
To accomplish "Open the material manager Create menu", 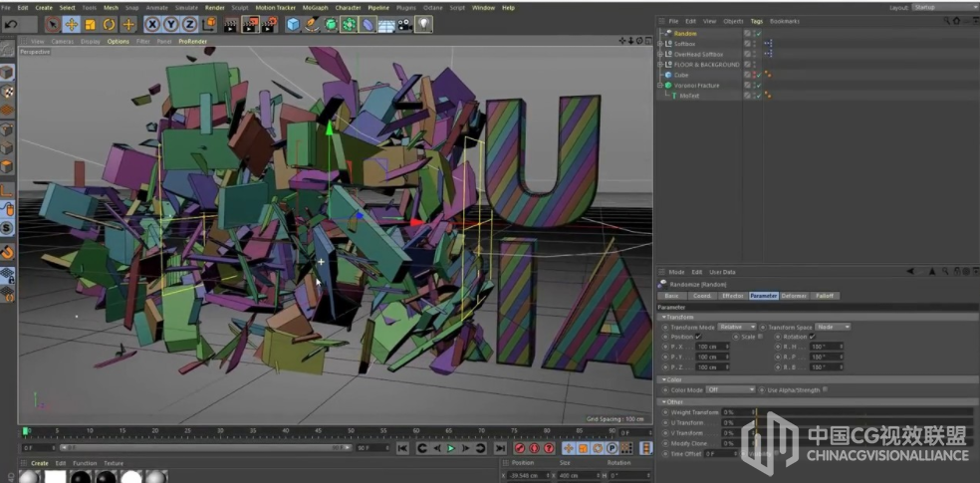I will 40,464.
